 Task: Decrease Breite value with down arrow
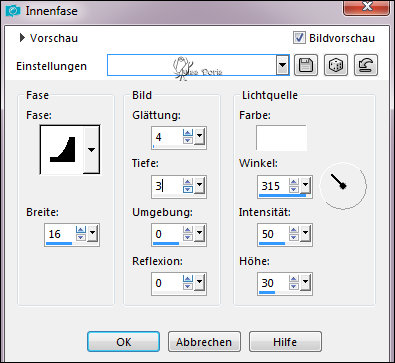(x=81, y=237)
